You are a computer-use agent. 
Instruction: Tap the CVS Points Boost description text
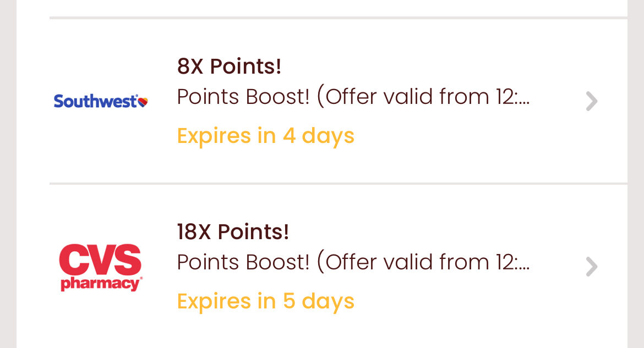tap(352, 263)
